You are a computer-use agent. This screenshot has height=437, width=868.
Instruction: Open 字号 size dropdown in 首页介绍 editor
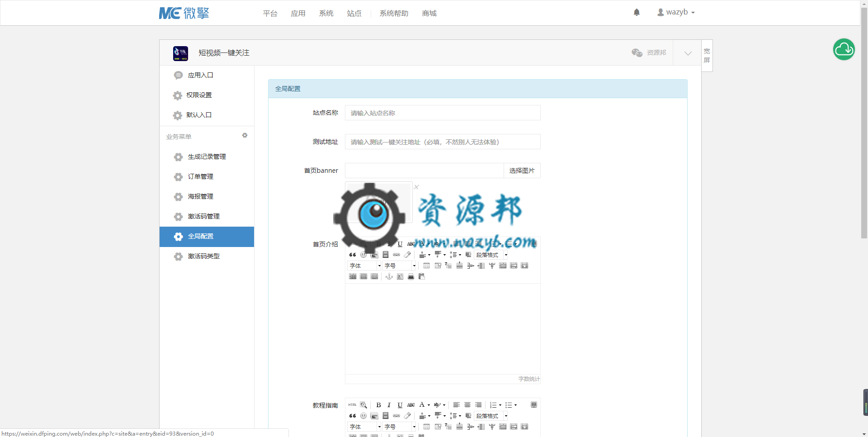click(x=400, y=266)
